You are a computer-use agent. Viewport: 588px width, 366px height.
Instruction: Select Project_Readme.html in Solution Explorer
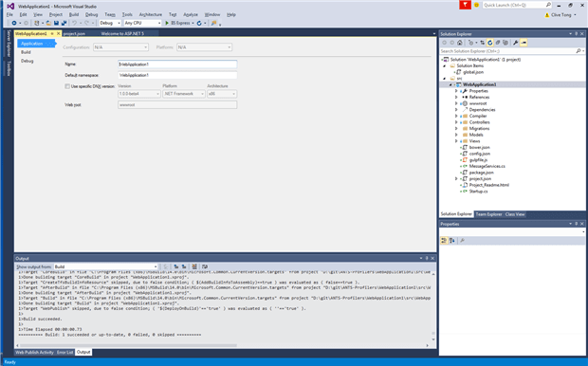(489, 185)
